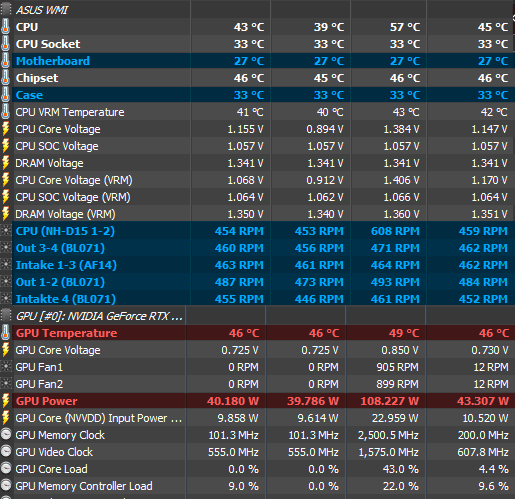This screenshot has height=499, width=515.
Task: Select the CPU sensor label
Action: coord(27,27)
